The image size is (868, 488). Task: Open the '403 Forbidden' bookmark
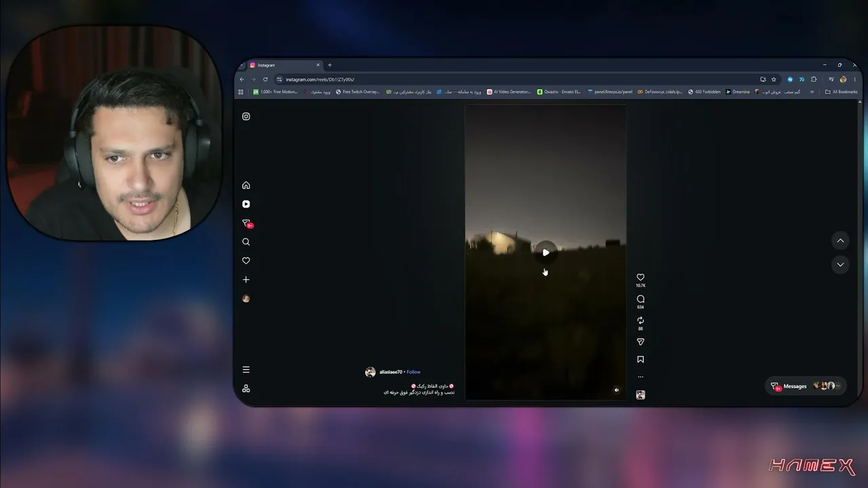pyautogui.click(x=705, y=92)
